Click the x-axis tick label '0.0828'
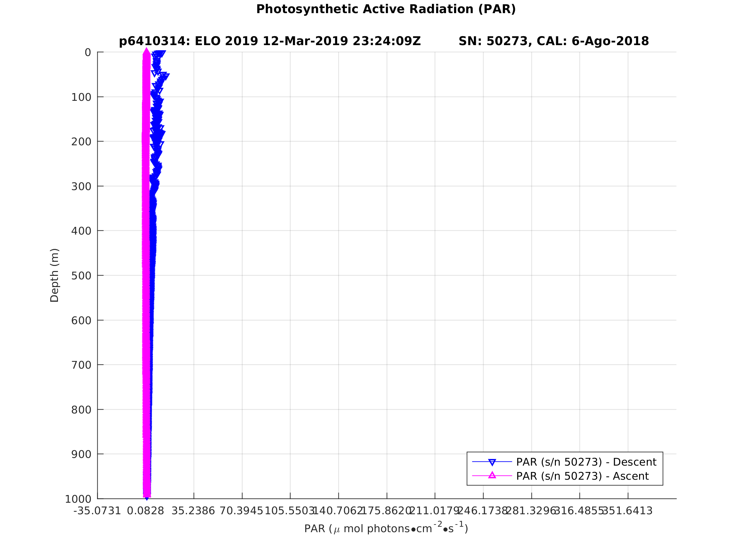 (x=146, y=511)
